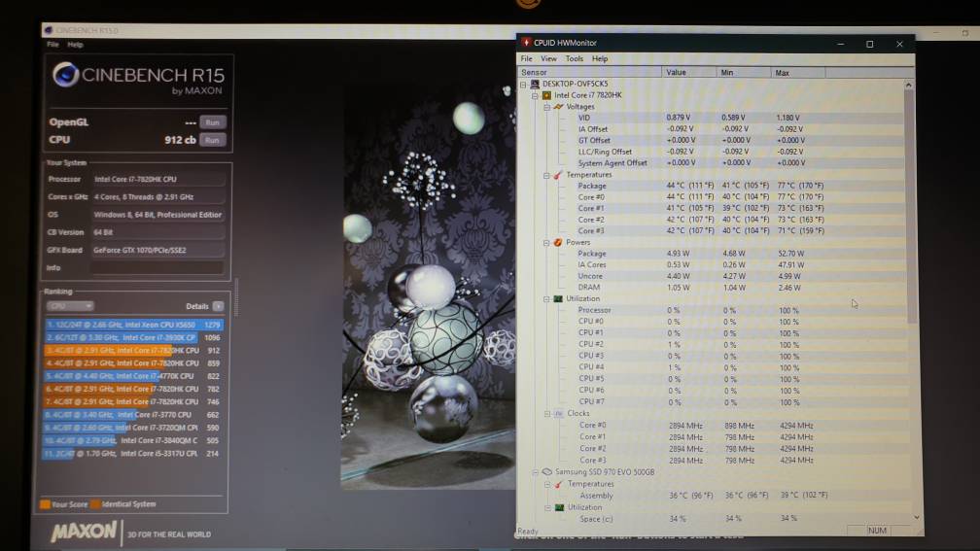Click the Sensor column header
Screen dimensions: 980x551
coord(589,73)
